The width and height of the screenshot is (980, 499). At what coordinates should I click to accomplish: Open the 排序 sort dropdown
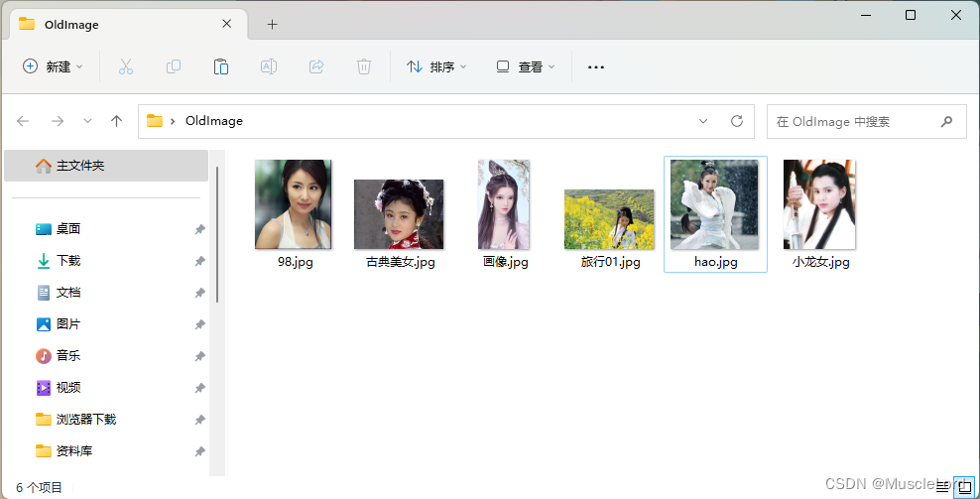click(436, 66)
